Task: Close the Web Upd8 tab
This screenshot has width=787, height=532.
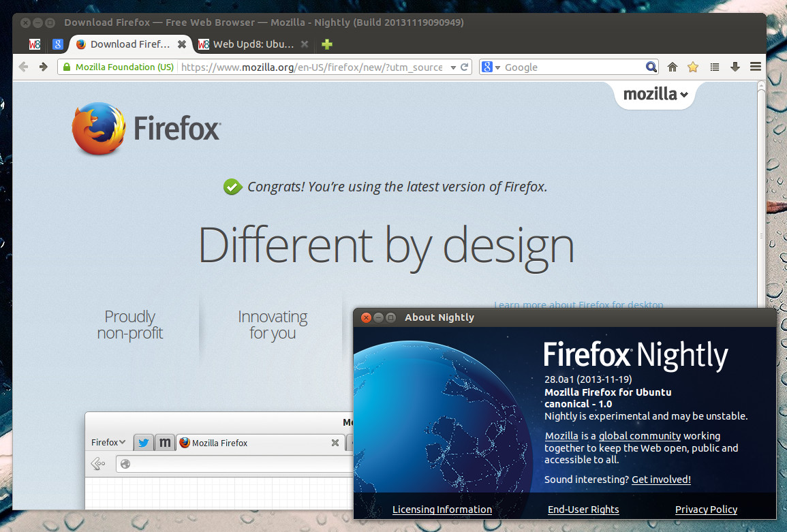Action: coord(304,44)
